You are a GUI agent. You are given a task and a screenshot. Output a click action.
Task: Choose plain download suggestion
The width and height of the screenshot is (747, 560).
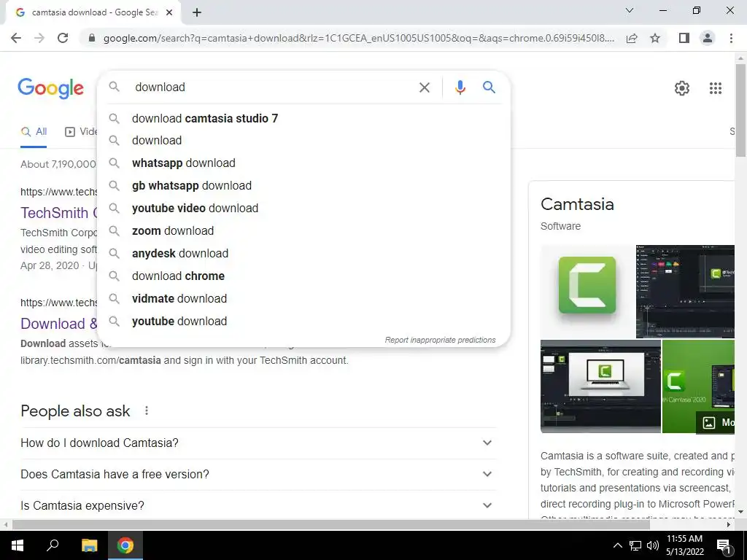(303, 141)
